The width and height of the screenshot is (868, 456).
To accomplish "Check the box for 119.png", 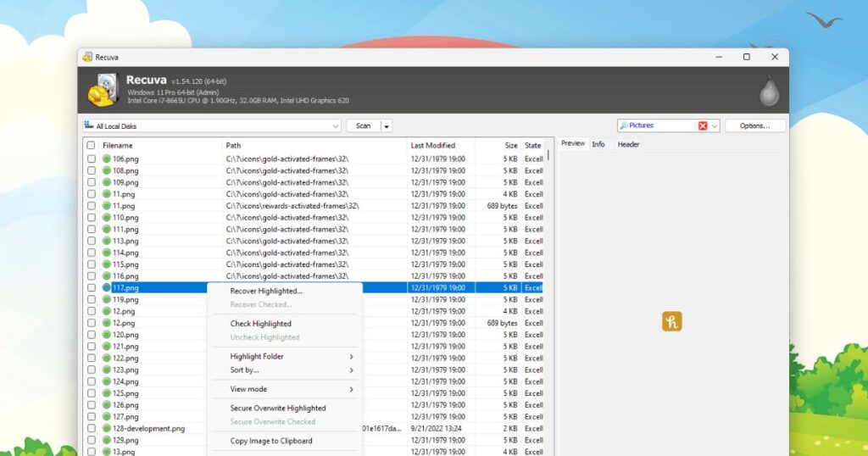I will tap(92, 299).
